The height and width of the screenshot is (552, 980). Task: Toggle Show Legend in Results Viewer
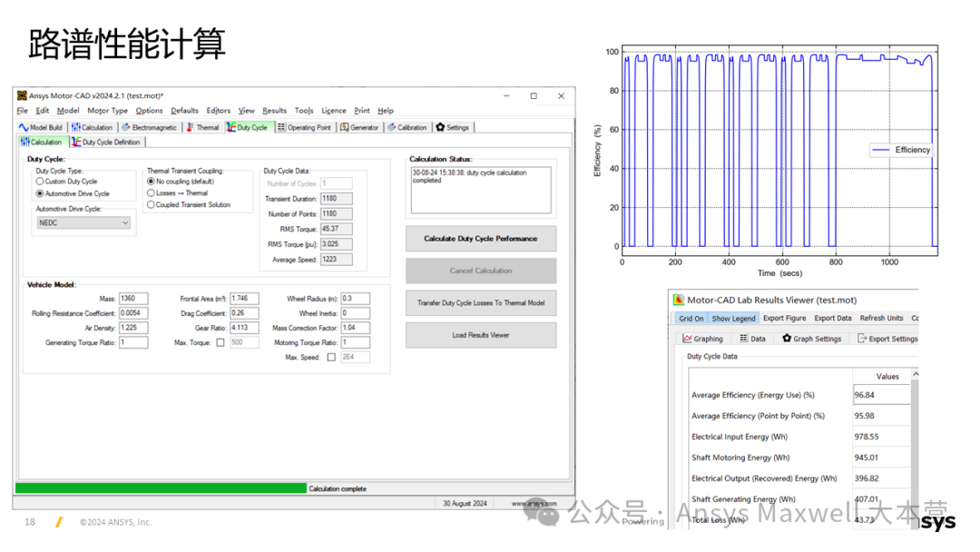click(733, 318)
